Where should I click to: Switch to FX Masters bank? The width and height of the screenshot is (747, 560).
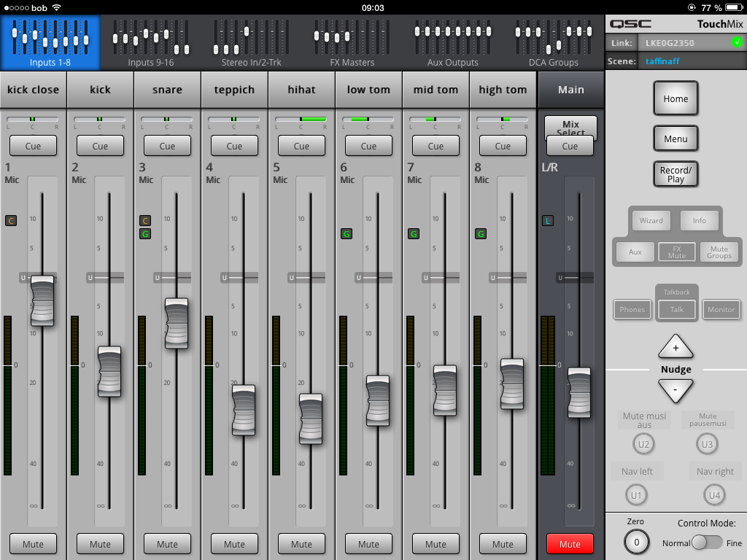352,43
